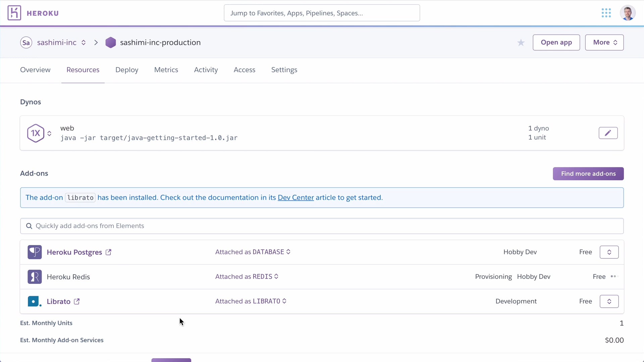The width and height of the screenshot is (644, 362).
Task: Click the pencil icon to edit the web dyno
Action: 608,133
